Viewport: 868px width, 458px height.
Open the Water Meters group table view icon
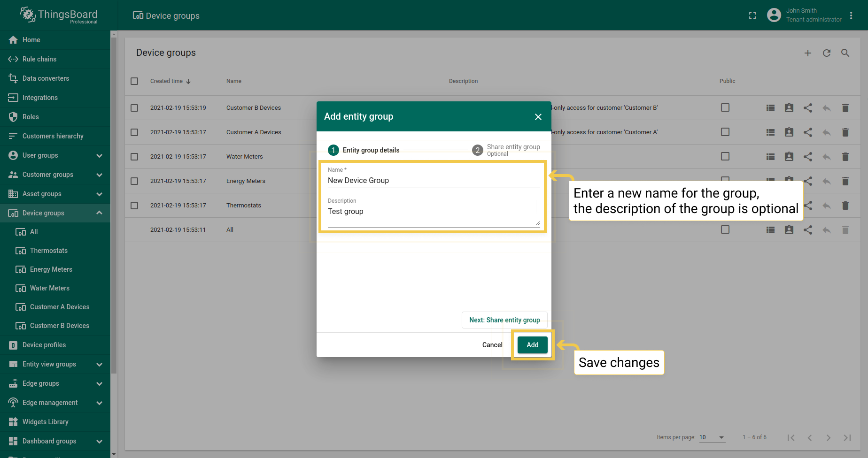(x=770, y=157)
